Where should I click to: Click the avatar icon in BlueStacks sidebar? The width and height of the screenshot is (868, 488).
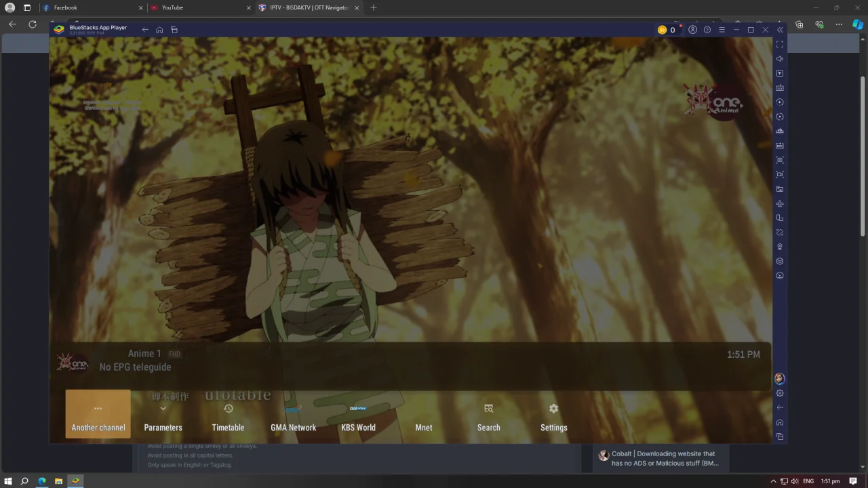pos(780,379)
